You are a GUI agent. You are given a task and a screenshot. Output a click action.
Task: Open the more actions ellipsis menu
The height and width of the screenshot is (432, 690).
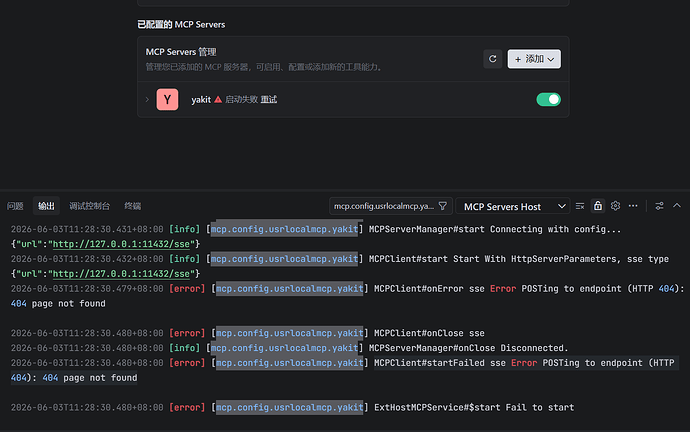click(x=633, y=205)
